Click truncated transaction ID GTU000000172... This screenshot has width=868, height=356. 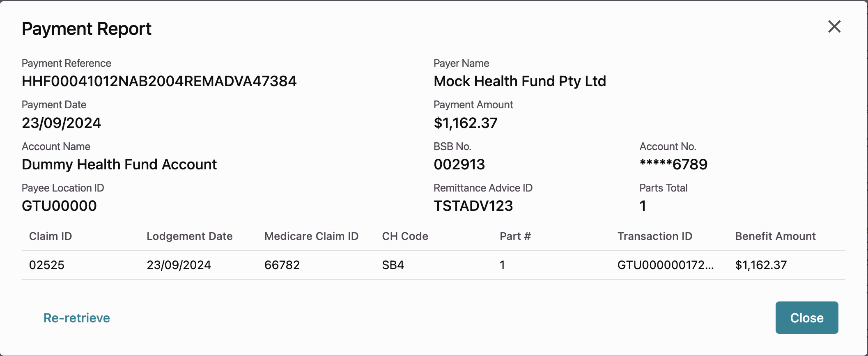pyautogui.click(x=665, y=265)
